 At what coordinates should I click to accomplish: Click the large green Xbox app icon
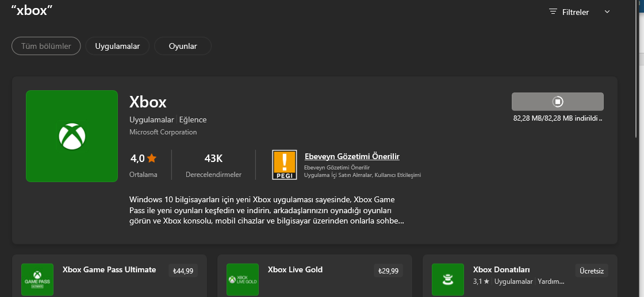click(72, 136)
